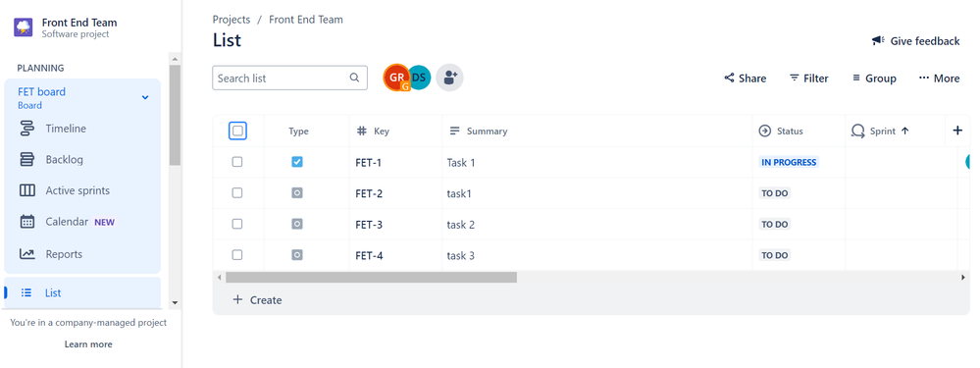This screenshot has width=980, height=368.
Task: Click the sidebar scroll-down arrow
Action: 175,302
